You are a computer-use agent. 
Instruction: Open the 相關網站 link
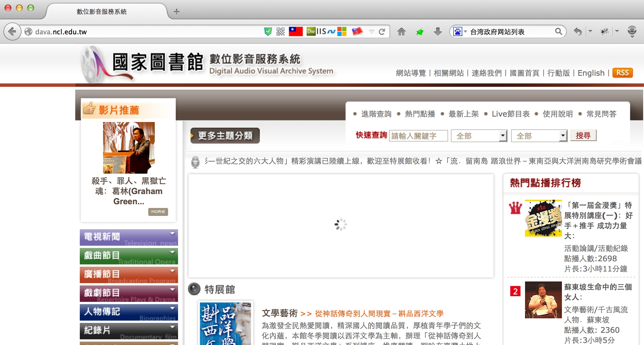click(449, 73)
